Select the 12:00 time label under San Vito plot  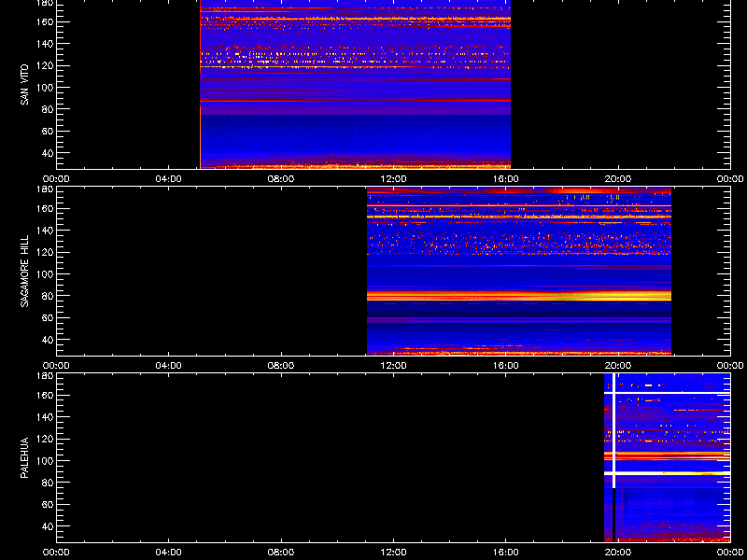[x=393, y=179]
